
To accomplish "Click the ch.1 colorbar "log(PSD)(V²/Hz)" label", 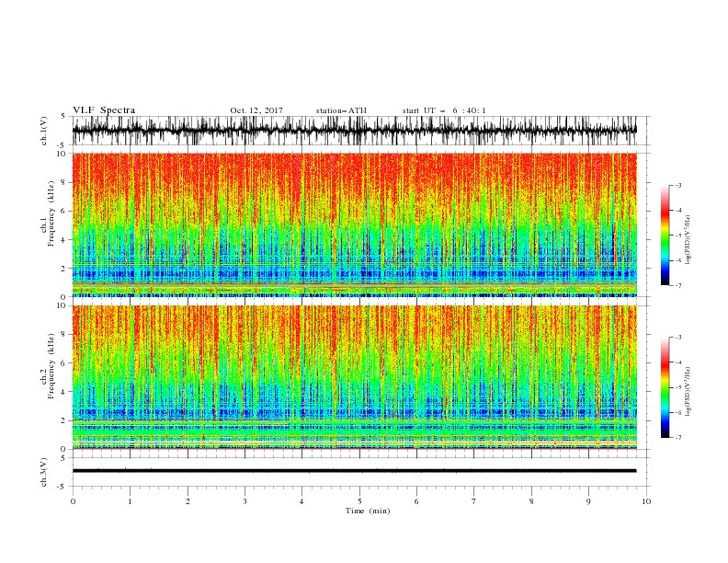I will [688, 240].
